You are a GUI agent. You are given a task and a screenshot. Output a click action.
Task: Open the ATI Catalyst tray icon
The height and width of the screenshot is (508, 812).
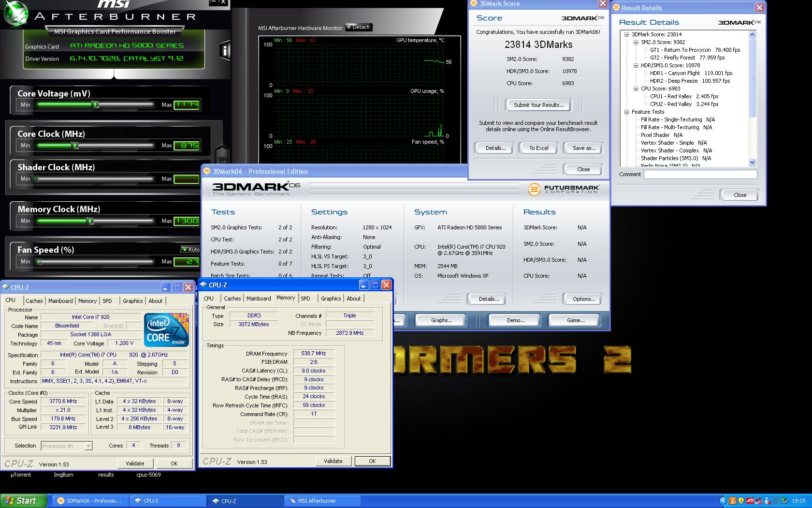click(x=750, y=501)
